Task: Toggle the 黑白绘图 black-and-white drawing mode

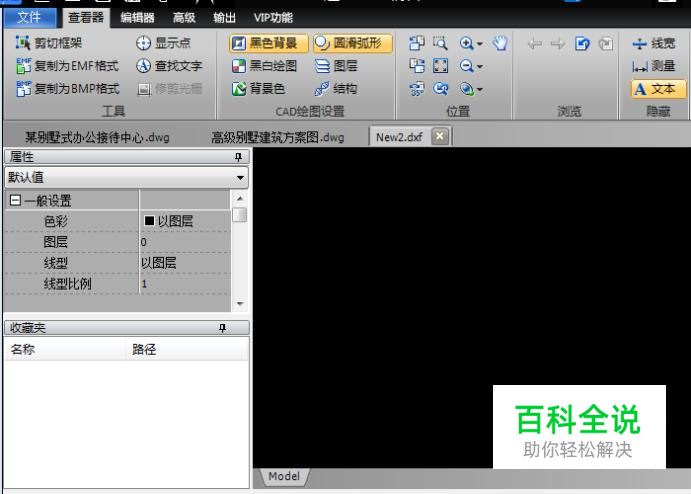Action: pos(264,66)
